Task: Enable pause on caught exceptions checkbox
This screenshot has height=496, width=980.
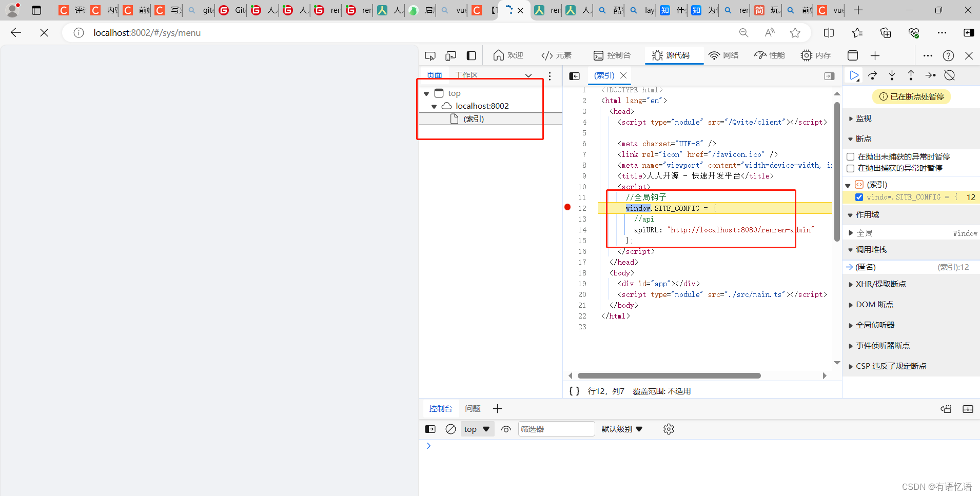Action: (850, 168)
